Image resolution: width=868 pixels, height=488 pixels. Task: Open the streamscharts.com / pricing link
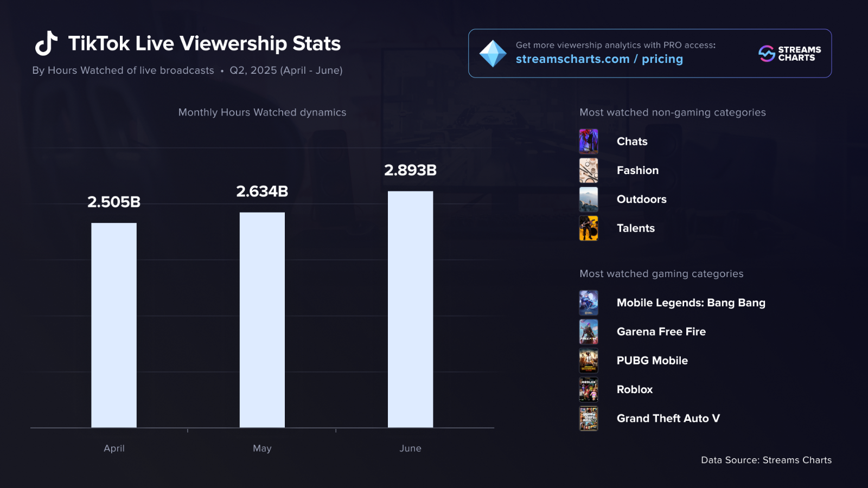click(599, 59)
